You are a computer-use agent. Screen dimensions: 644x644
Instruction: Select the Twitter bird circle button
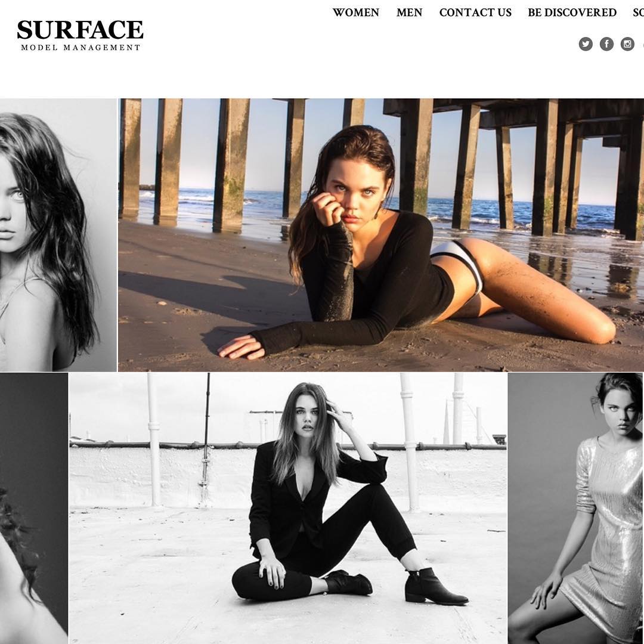click(x=586, y=44)
